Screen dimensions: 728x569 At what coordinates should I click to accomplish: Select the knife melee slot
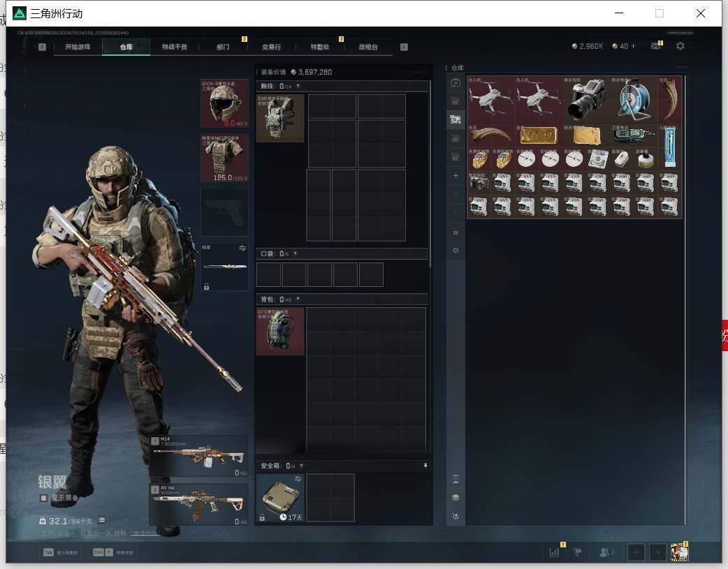(224, 267)
